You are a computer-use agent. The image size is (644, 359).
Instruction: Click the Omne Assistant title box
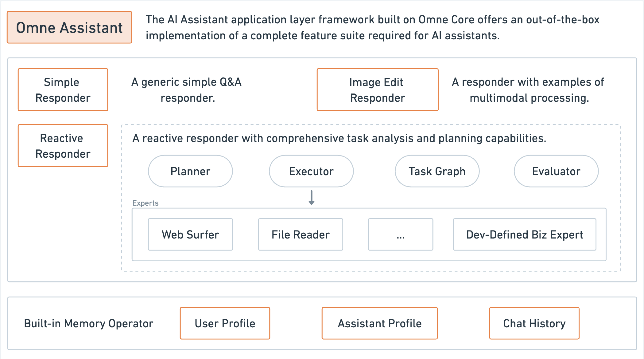[69, 28]
